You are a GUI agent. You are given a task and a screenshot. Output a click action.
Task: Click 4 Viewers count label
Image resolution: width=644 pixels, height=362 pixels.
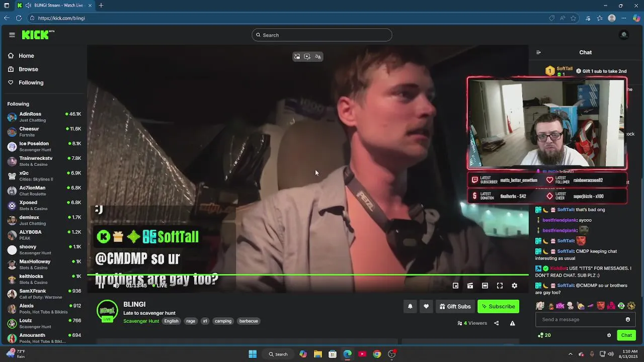pyautogui.click(x=472, y=323)
